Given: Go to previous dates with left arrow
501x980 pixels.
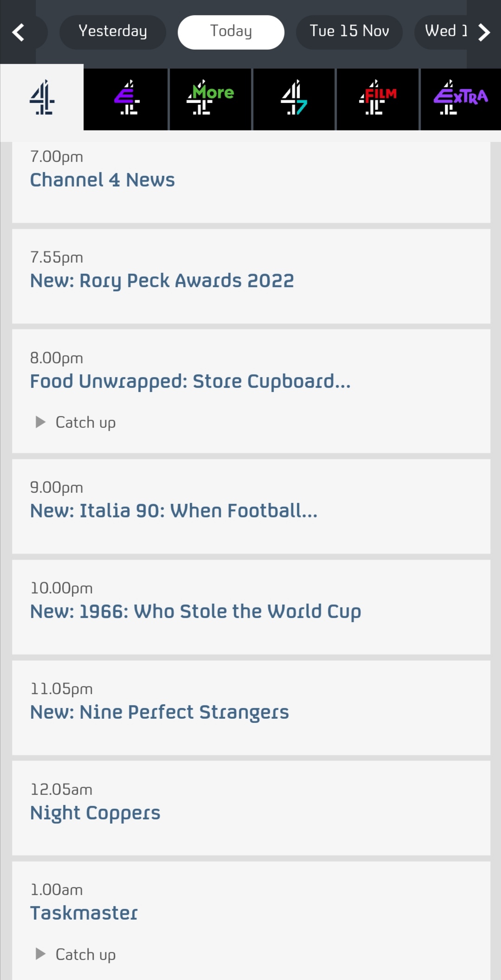Looking at the screenshot, I should pos(19,32).
